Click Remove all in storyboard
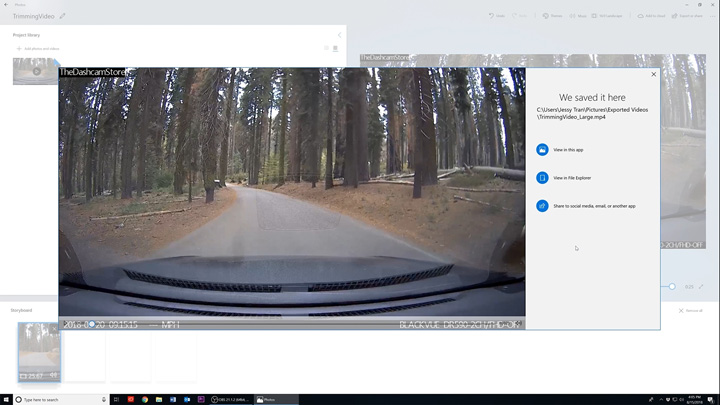The height and width of the screenshot is (405, 720). tap(691, 311)
